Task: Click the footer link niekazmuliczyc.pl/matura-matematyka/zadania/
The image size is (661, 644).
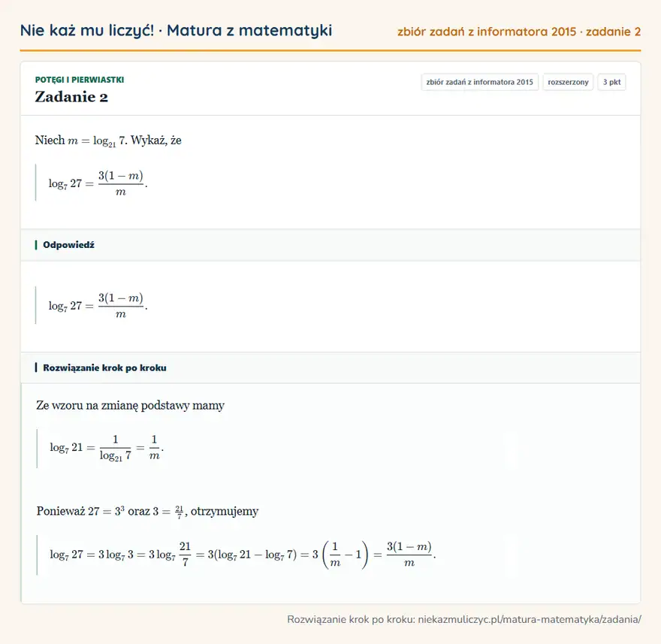Action: coord(530,619)
